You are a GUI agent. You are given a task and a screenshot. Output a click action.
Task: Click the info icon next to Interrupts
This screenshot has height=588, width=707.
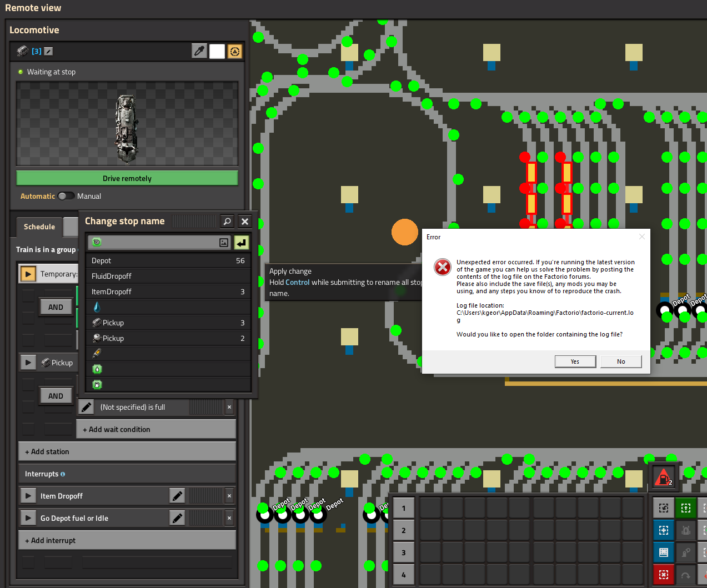pos(63,474)
